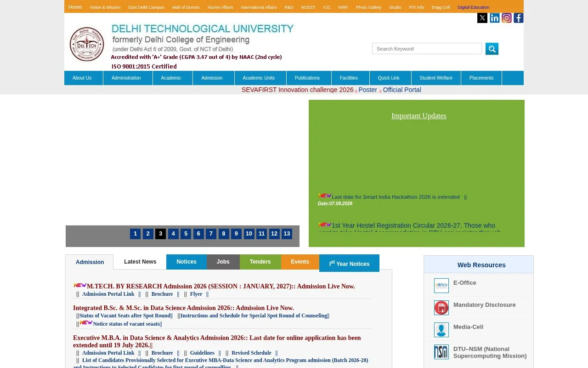This screenshot has width=588, height=368.
Task: Open the Digital Education link
Action: 474,7
